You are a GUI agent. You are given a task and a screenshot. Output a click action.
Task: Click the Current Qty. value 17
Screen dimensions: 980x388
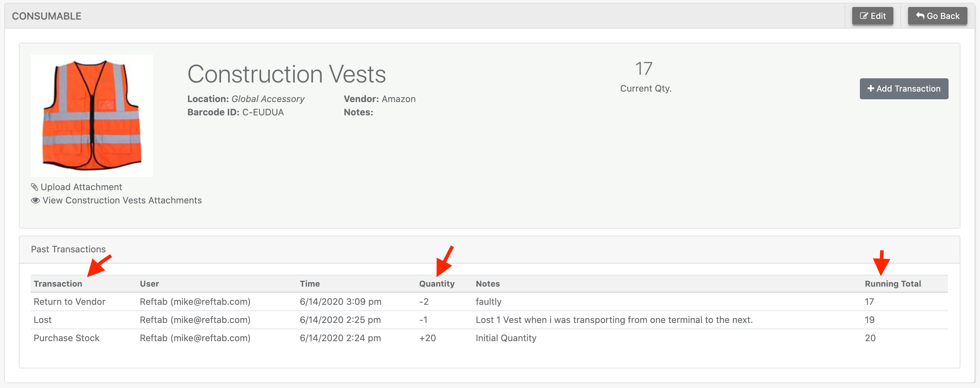coord(643,69)
